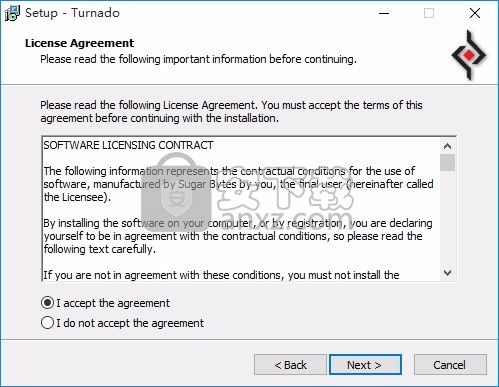The height and width of the screenshot is (387, 499).
Task: Click the license text scroll-down arrow
Action: (x=447, y=273)
